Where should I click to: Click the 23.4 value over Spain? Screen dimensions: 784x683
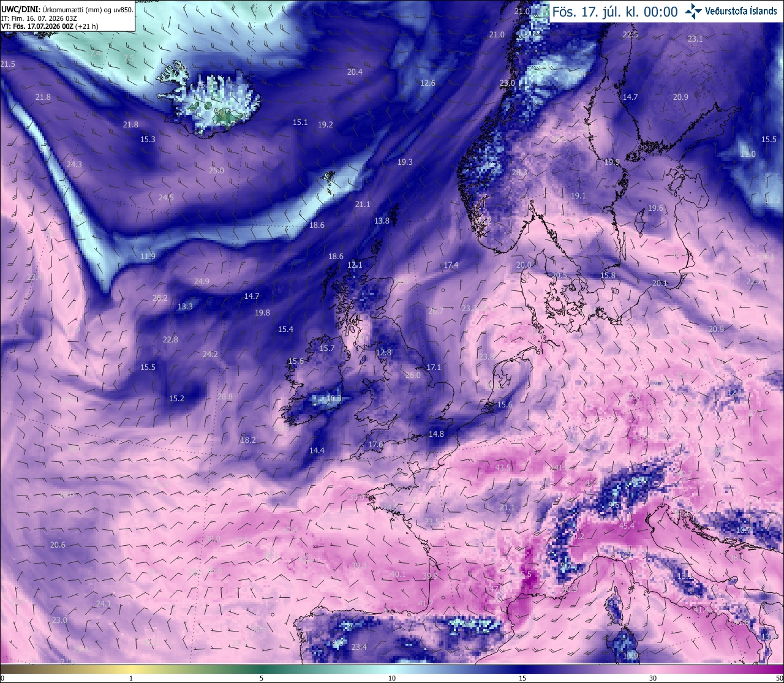coord(359,647)
